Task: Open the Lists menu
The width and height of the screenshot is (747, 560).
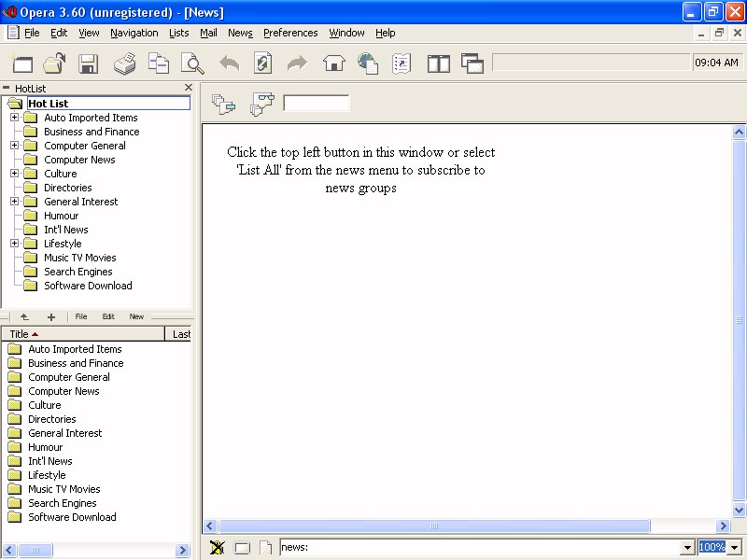Action: [x=179, y=33]
